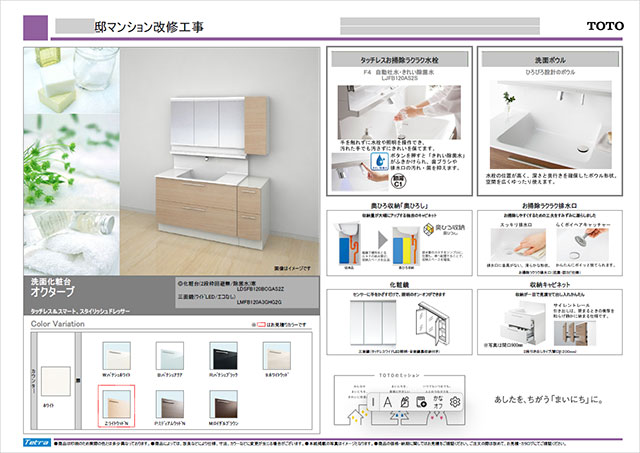Click the TOTO logo in the header
Image resolution: width=640 pixels, height=453 pixels.
605,26
